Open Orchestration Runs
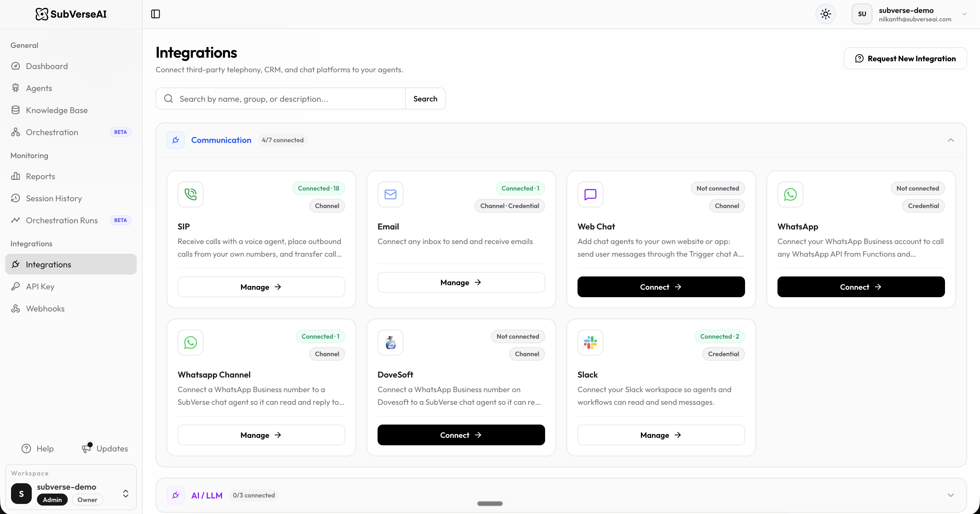This screenshot has height=514, width=980. click(x=71, y=221)
